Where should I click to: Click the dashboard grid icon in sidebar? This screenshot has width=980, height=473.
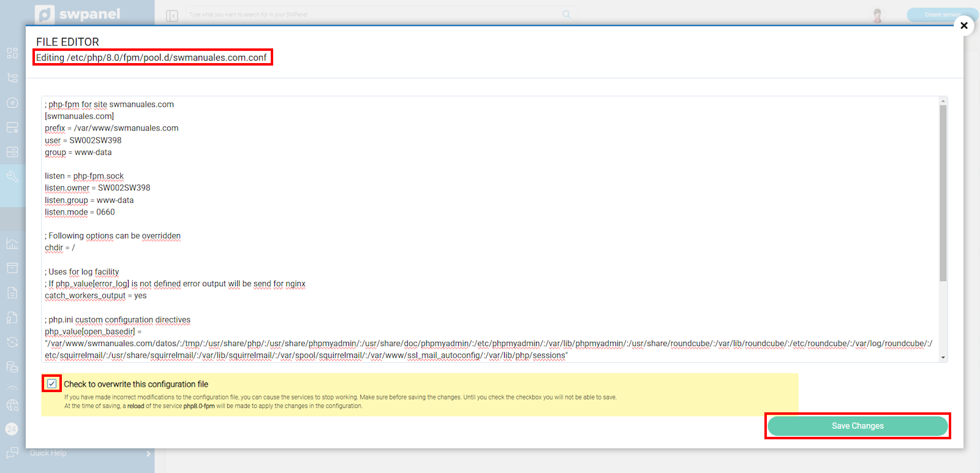click(12, 53)
